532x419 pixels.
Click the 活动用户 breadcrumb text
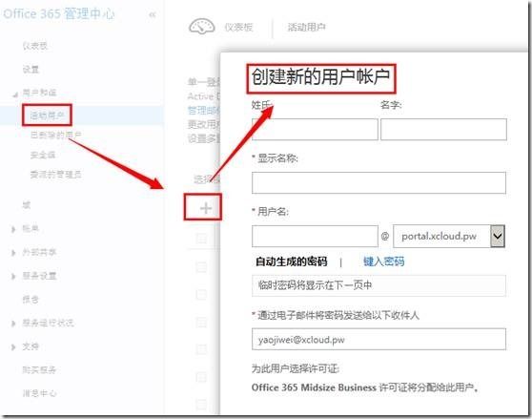click(x=306, y=27)
